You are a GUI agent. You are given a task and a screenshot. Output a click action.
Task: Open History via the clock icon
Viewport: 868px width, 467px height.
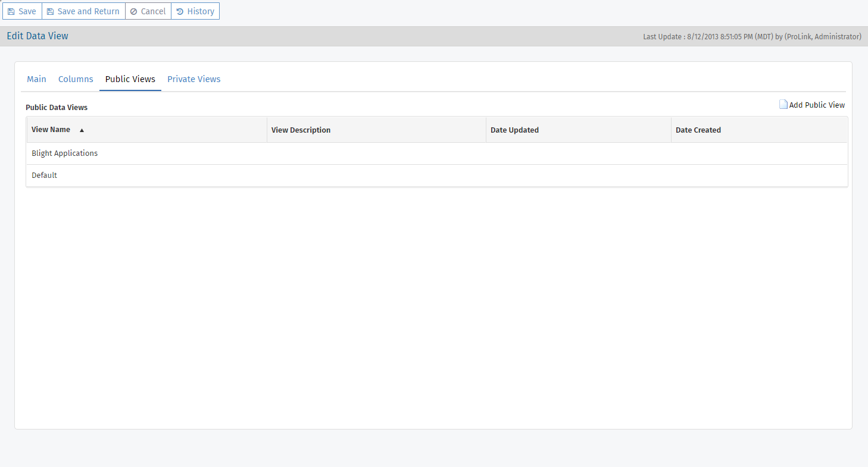tap(180, 11)
